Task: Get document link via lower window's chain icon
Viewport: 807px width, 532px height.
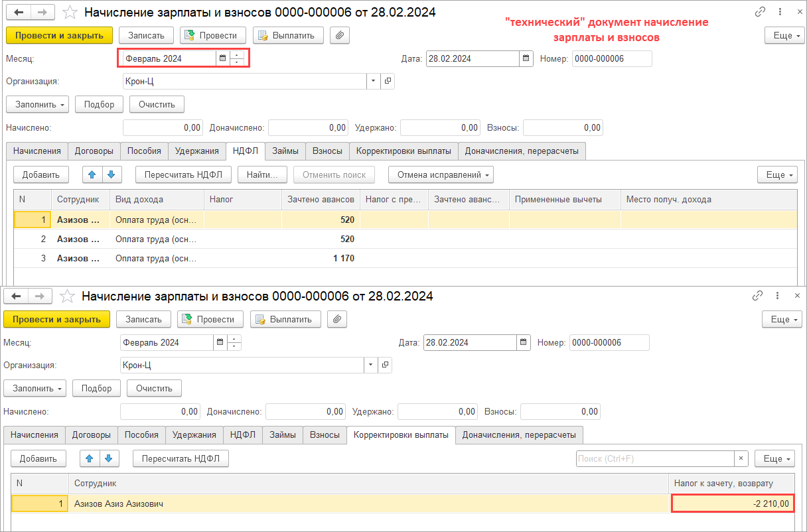Action: coord(757,297)
